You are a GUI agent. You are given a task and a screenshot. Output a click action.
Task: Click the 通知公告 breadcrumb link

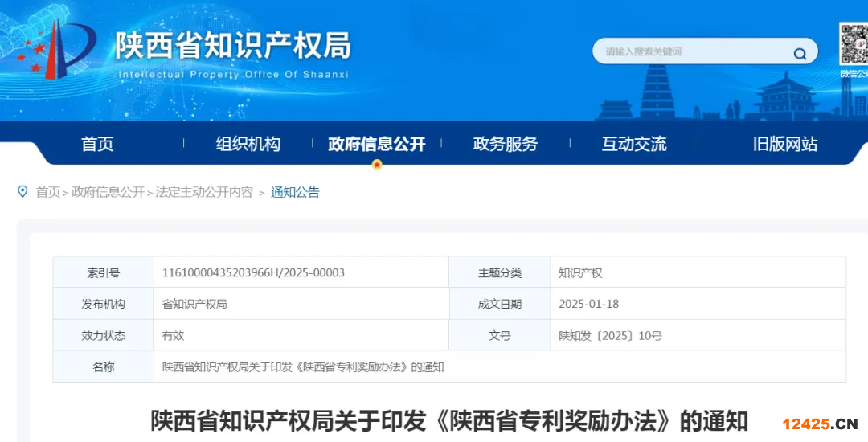coord(295,192)
